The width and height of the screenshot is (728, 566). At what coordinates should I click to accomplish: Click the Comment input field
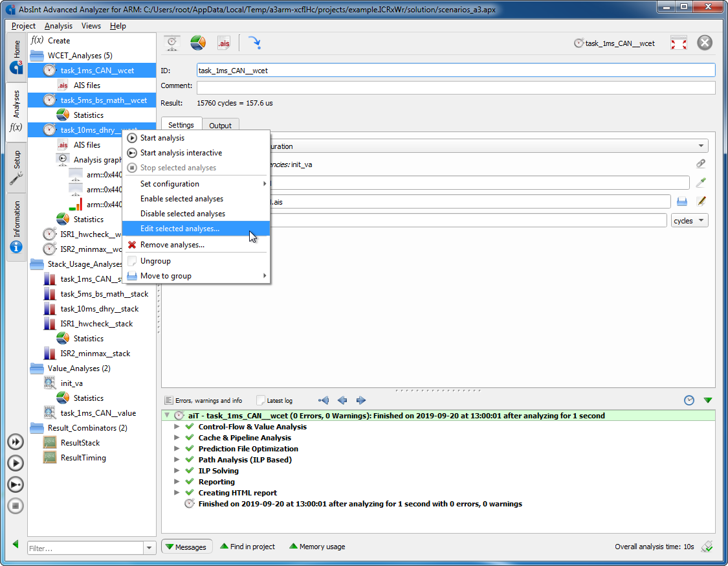click(x=456, y=87)
